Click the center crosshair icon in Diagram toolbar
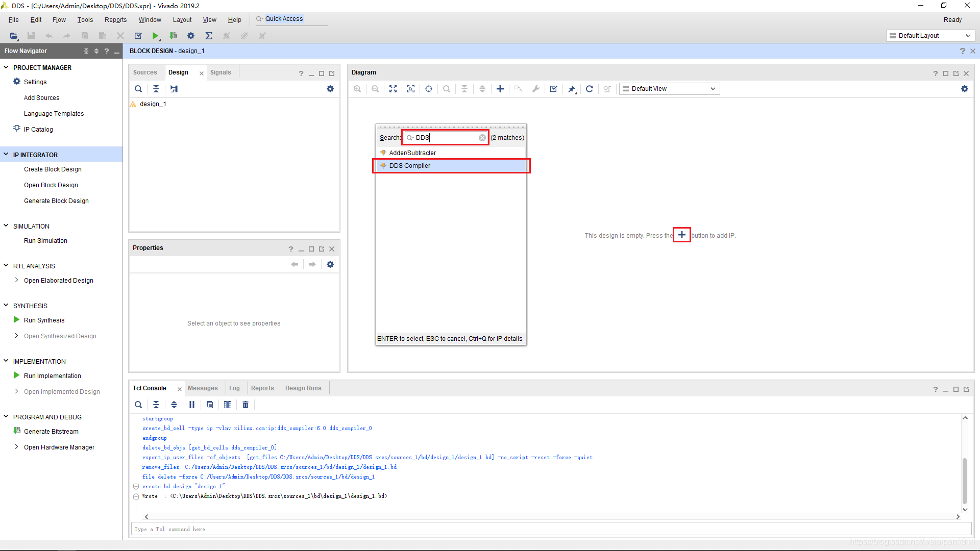Screen dimensions: 980x551 [429, 89]
